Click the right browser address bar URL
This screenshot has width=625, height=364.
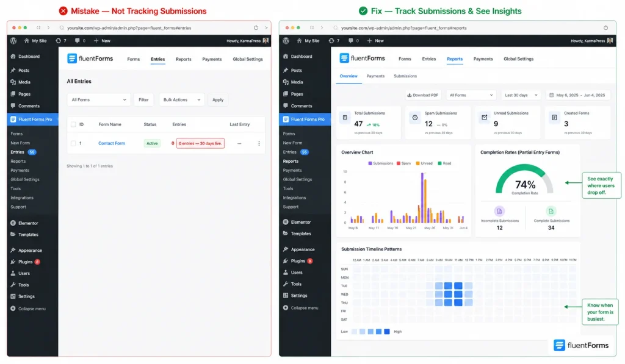404,28
